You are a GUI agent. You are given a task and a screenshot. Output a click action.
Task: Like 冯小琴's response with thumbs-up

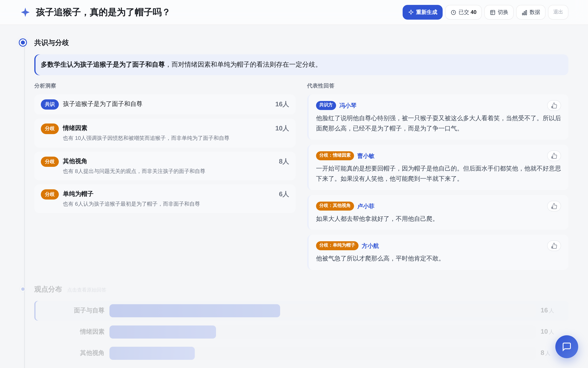pos(554,106)
